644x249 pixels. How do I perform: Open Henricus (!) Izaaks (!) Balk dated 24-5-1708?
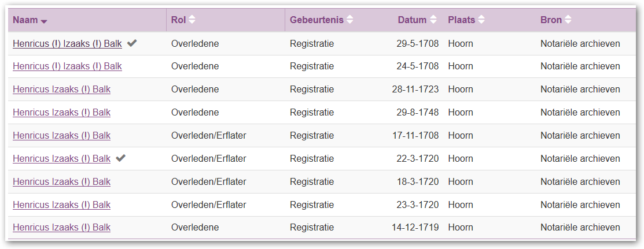point(67,66)
